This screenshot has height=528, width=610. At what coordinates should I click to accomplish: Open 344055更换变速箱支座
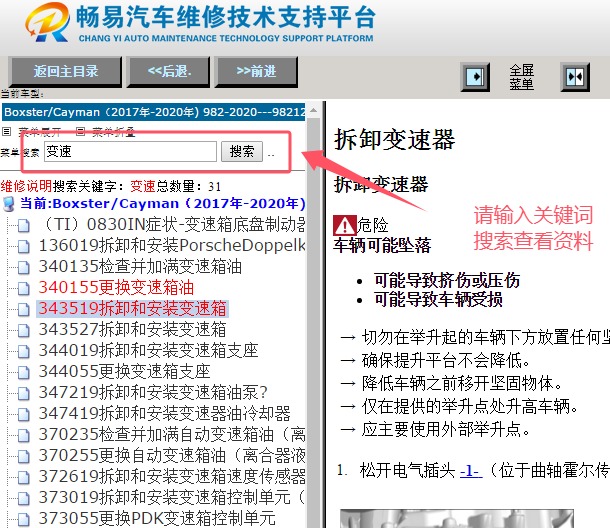click(x=124, y=372)
